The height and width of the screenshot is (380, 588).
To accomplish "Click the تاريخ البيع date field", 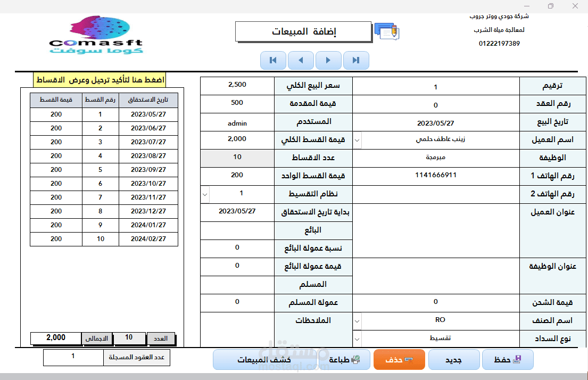I will (x=436, y=122).
